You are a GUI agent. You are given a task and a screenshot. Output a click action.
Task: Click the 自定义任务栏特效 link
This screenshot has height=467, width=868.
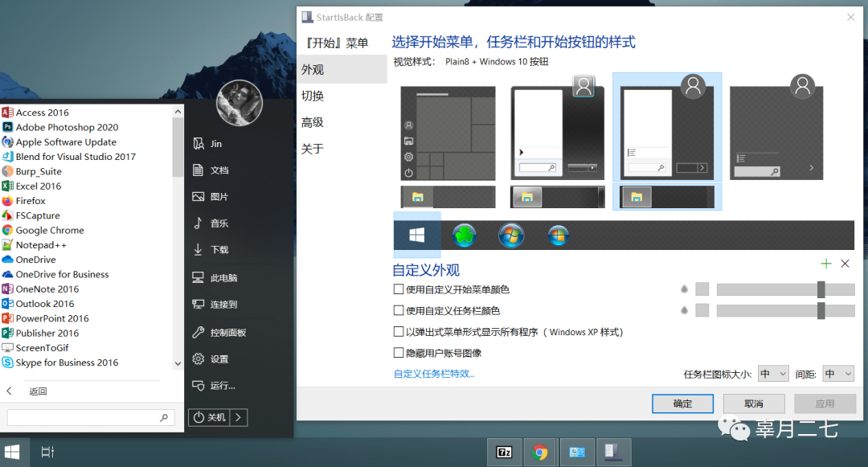pos(433,373)
